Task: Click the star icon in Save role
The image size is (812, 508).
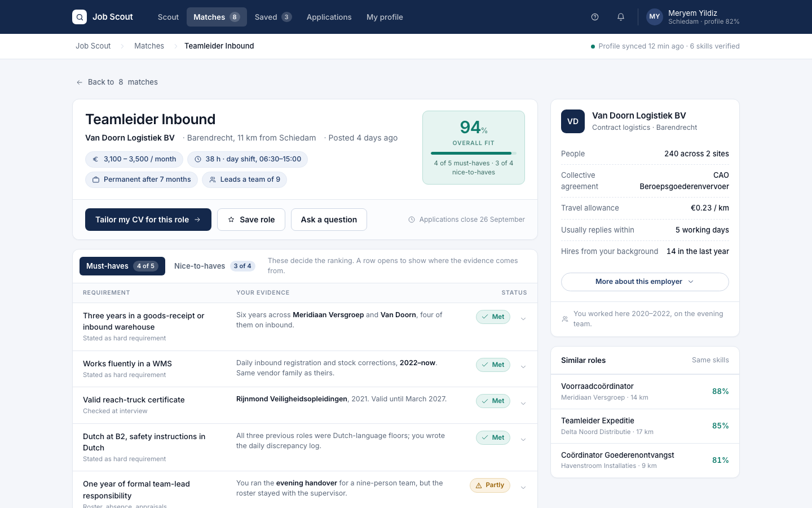Action: tap(231, 220)
